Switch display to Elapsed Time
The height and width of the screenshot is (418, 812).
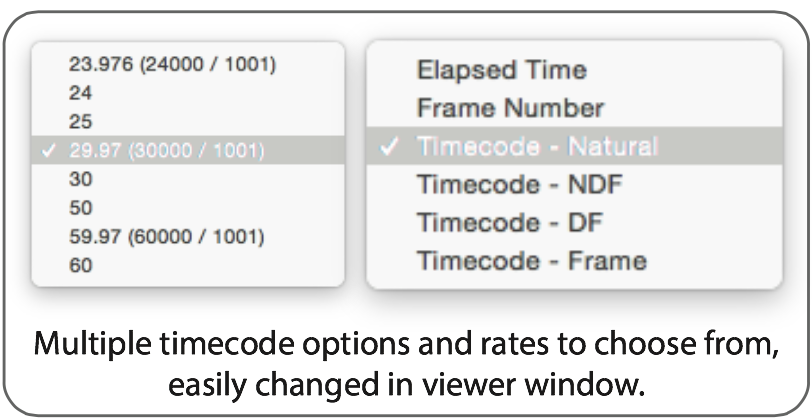[501, 71]
